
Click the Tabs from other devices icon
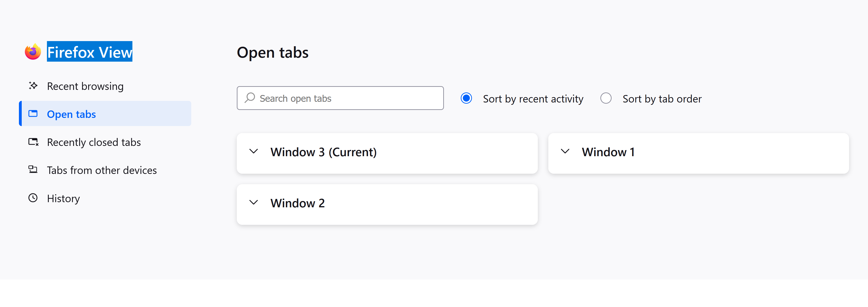[x=33, y=169]
